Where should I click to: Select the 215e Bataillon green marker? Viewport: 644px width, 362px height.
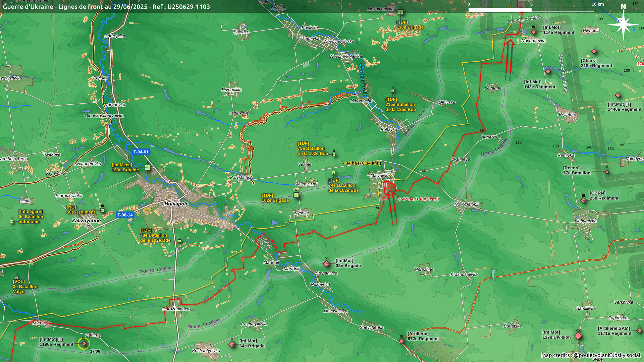(392, 90)
